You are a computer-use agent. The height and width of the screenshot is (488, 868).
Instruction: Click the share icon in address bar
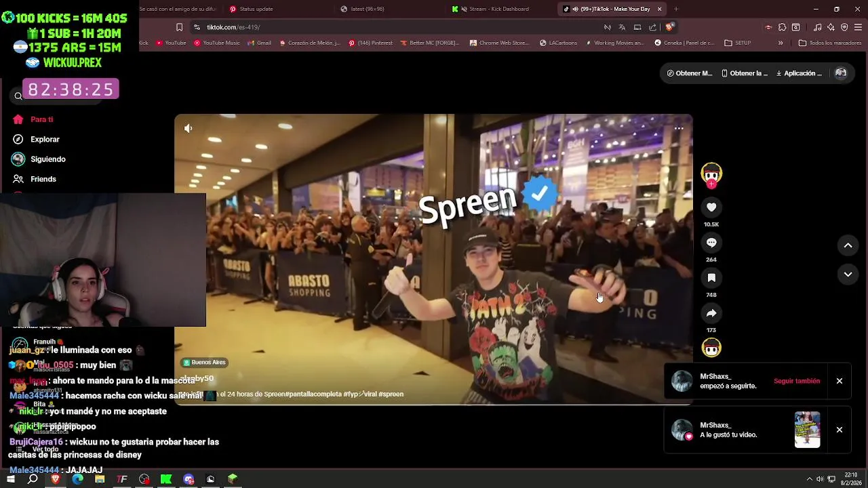point(652,27)
